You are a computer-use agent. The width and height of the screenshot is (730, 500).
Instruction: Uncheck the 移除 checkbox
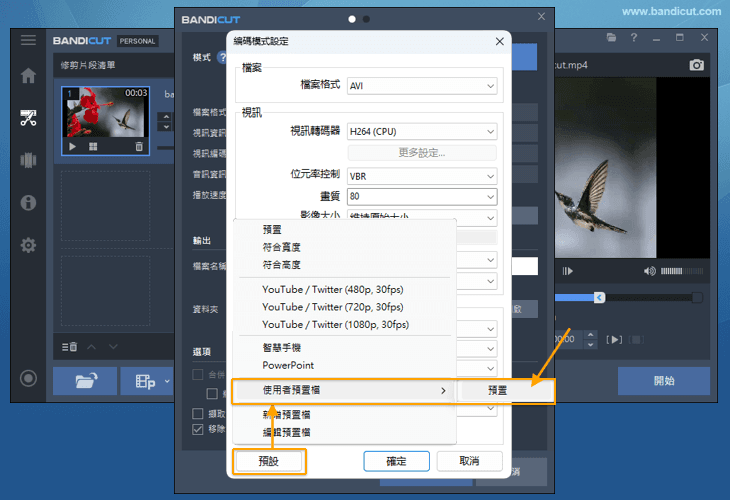198,429
